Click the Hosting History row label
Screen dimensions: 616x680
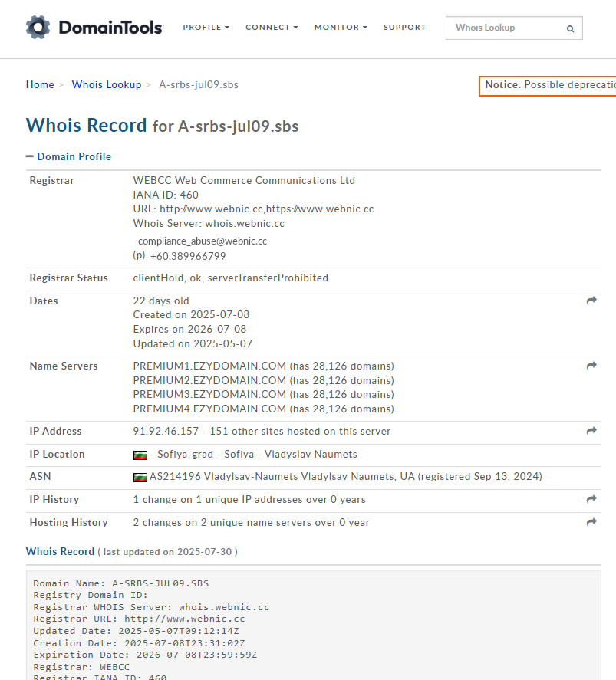[68, 523]
